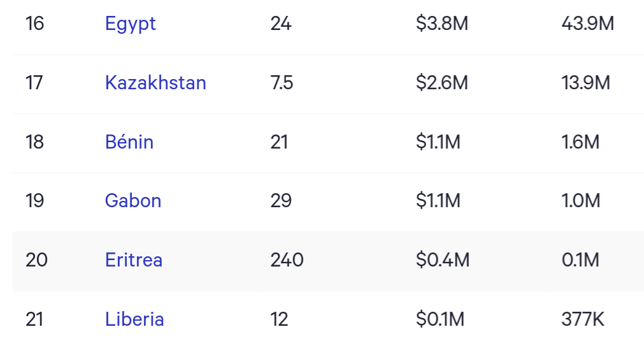Select rank number 16 cell
The width and height of the screenshot is (644, 343).
click(35, 24)
